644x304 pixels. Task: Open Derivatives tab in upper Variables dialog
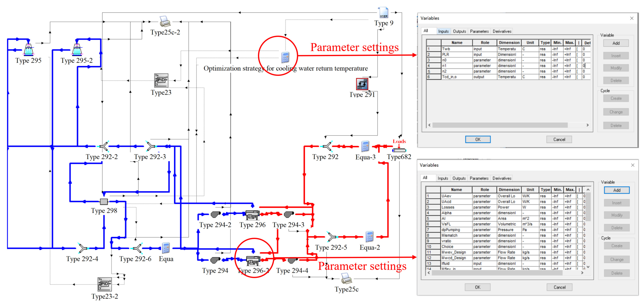(502, 31)
